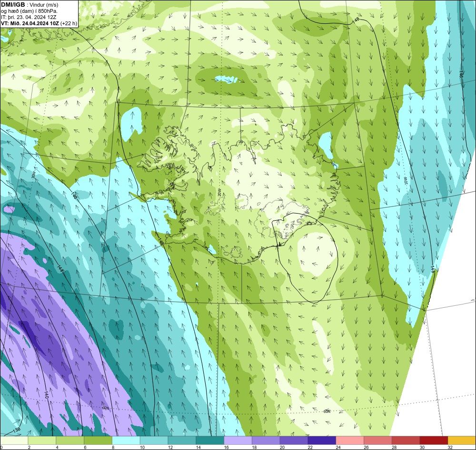
Task: Pick the orange above-32 m/s legend swatch
Action: 462,440
